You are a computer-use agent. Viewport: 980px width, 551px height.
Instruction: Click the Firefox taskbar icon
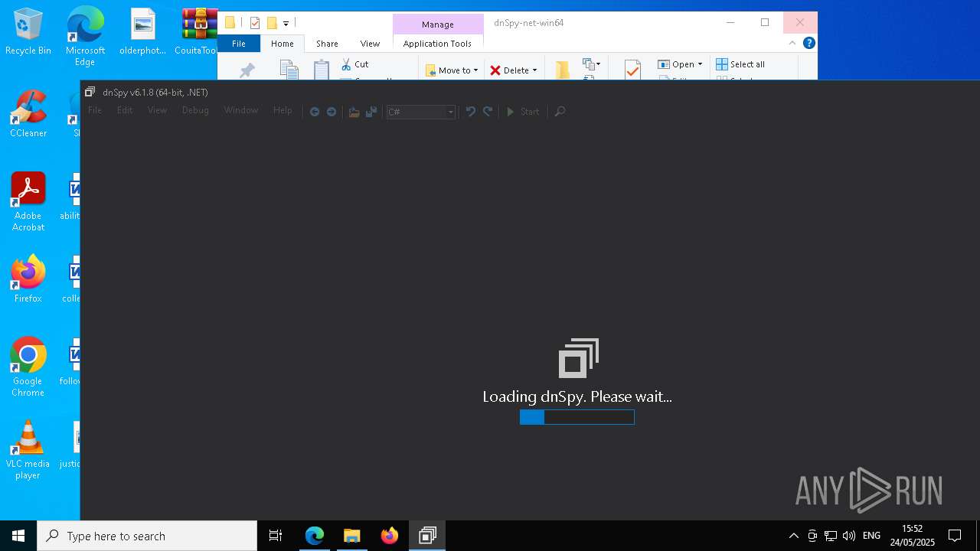[390, 536]
